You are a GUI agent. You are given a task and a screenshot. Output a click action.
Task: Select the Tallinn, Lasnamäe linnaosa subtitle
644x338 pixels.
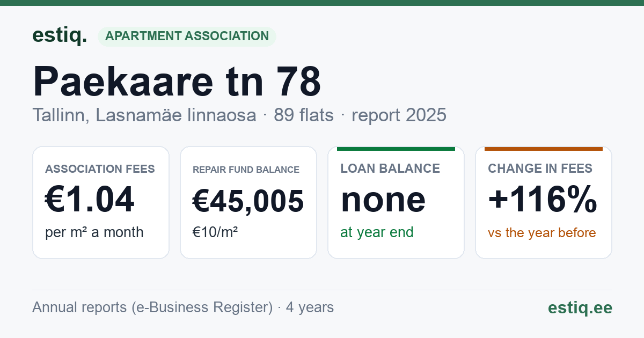pos(144,115)
